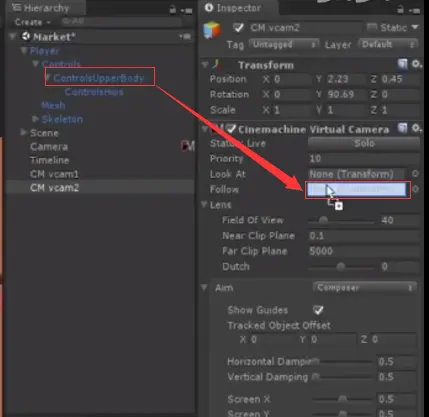429x417 pixels.
Task: Select ControlsHips in the hierarchy
Action: 94,92
